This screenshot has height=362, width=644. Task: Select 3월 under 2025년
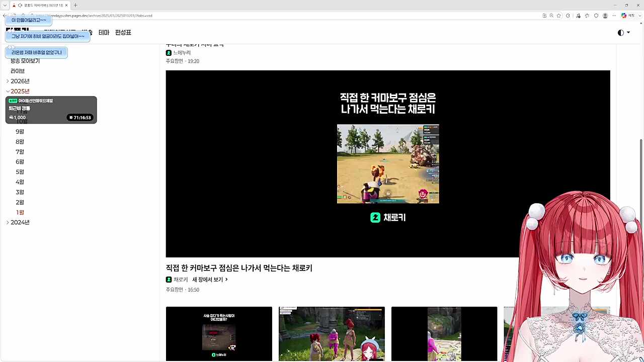[x=20, y=192]
